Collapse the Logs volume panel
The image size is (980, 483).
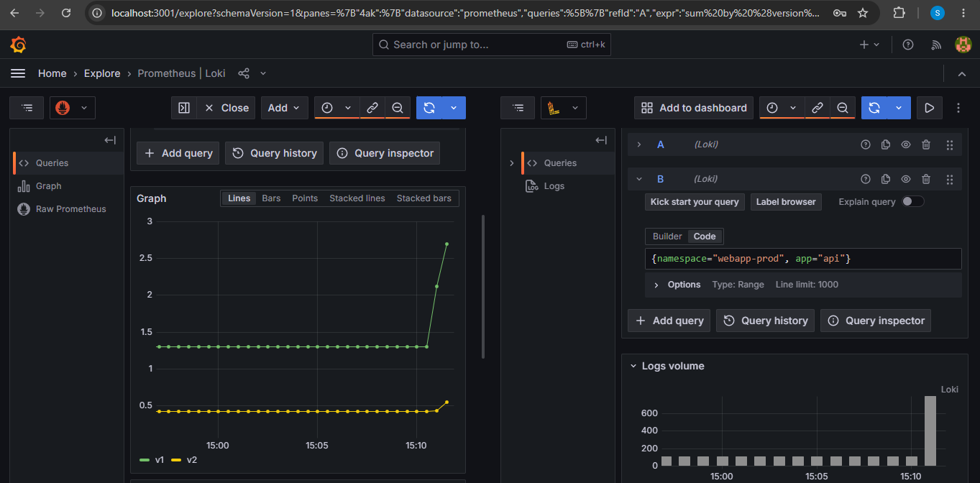633,366
